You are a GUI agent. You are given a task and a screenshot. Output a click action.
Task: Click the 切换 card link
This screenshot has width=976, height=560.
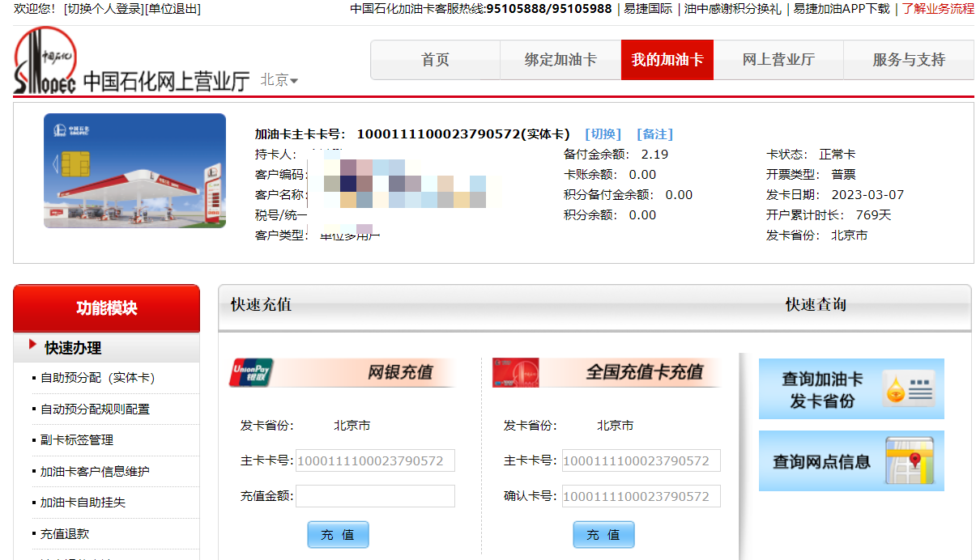pyautogui.click(x=603, y=134)
